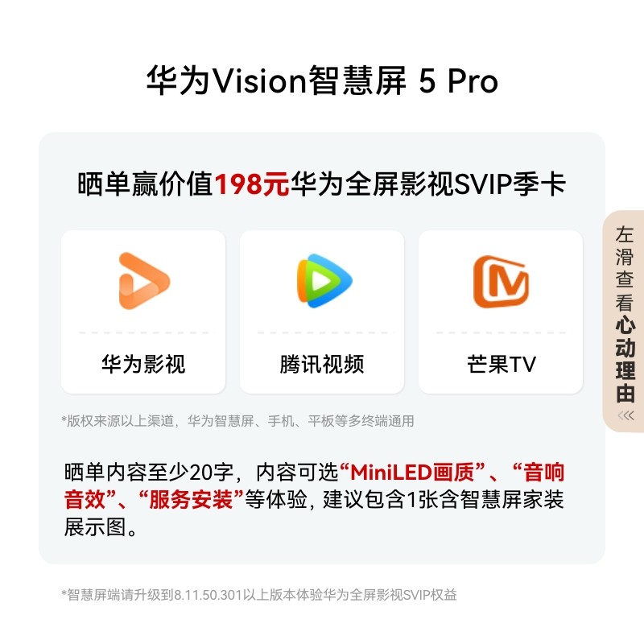This screenshot has height=644, width=644.
Task: Click the dashed divider in the 华为影视 card
Action: click(143, 332)
